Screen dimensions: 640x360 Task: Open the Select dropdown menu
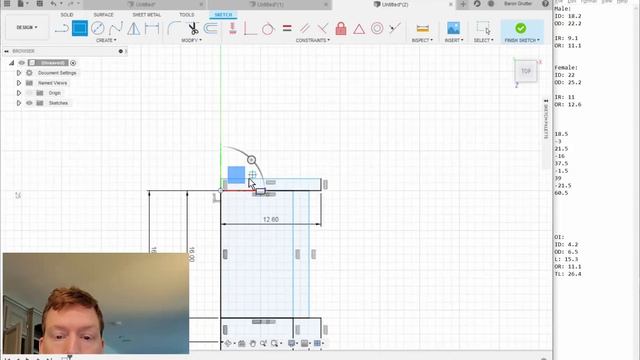click(x=484, y=40)
